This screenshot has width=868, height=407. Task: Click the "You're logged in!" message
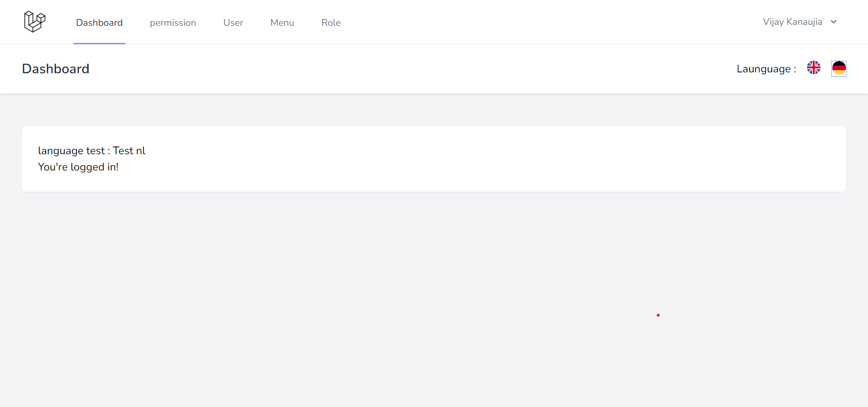point(78,167)
